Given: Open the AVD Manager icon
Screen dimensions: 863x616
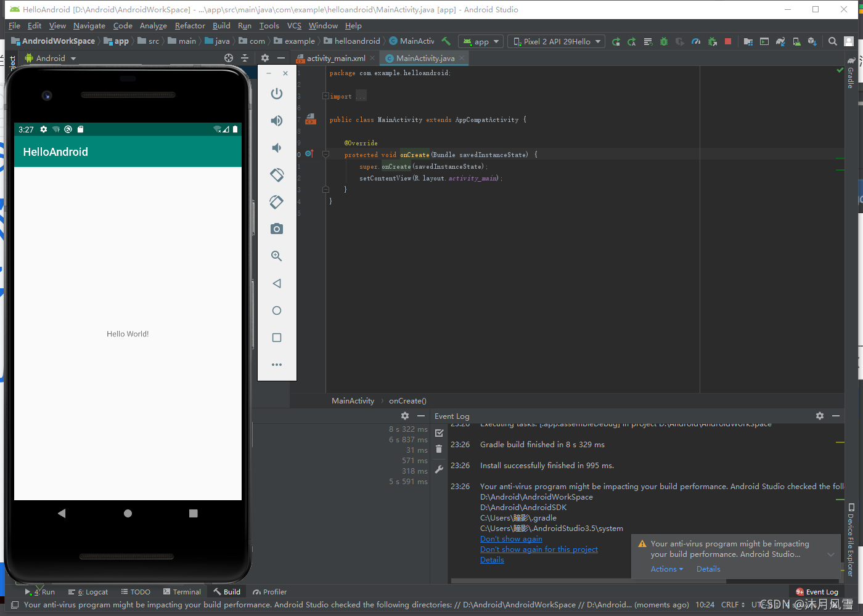Looking at the screenshot, I should (x=796, y=41).
